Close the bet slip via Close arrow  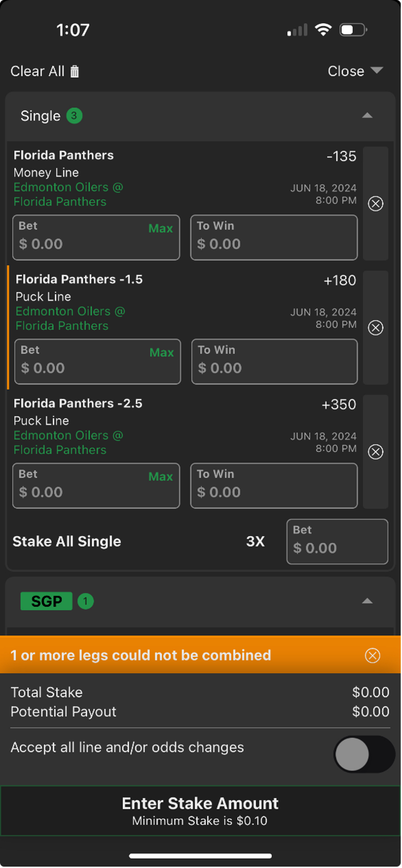376,70
